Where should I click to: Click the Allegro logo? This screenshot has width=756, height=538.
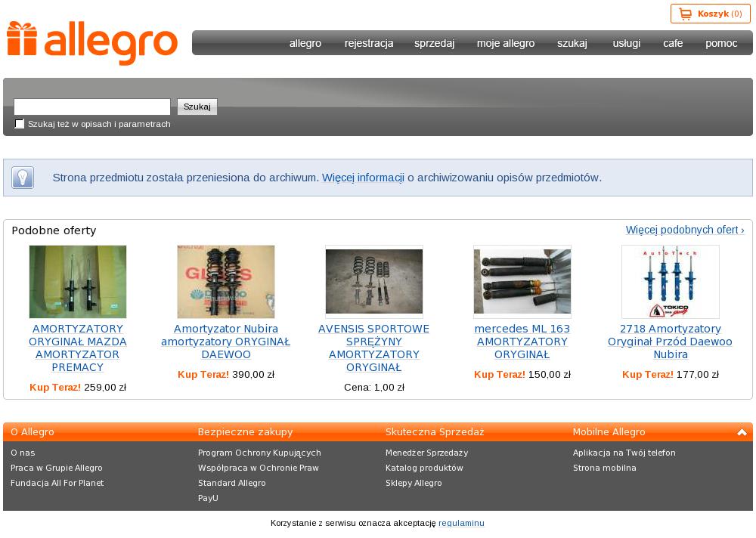(92, 43)
